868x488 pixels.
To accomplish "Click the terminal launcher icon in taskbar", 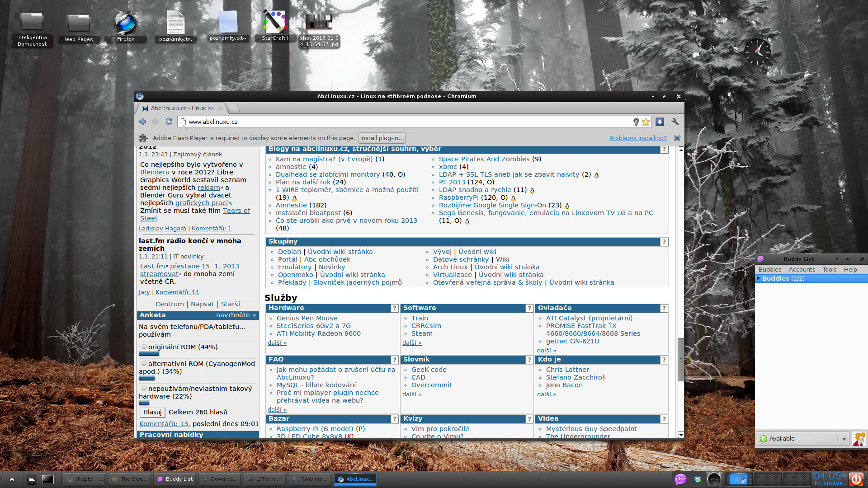I will 47,479.
